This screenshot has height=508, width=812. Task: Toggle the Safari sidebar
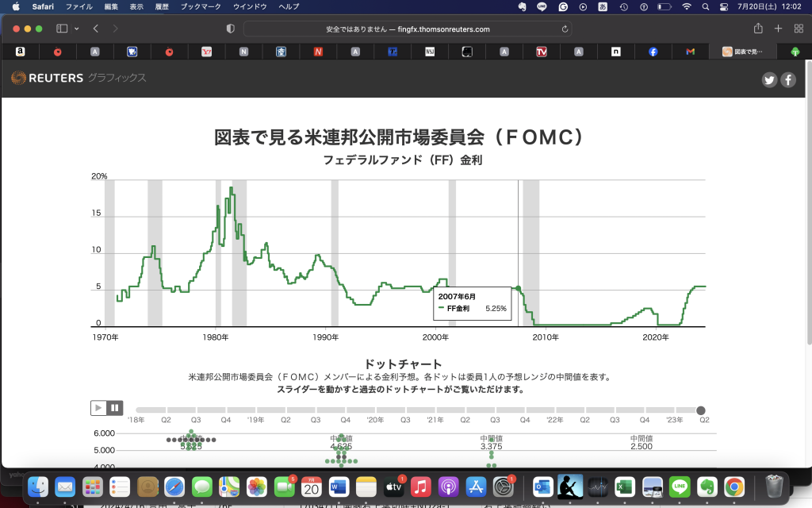coord(62,29)
